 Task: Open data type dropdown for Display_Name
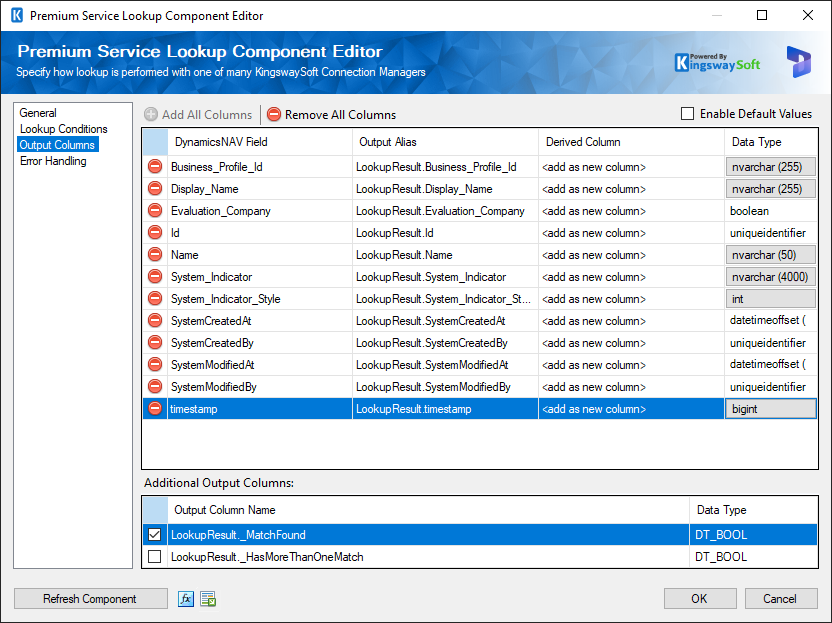coord(770,188)
